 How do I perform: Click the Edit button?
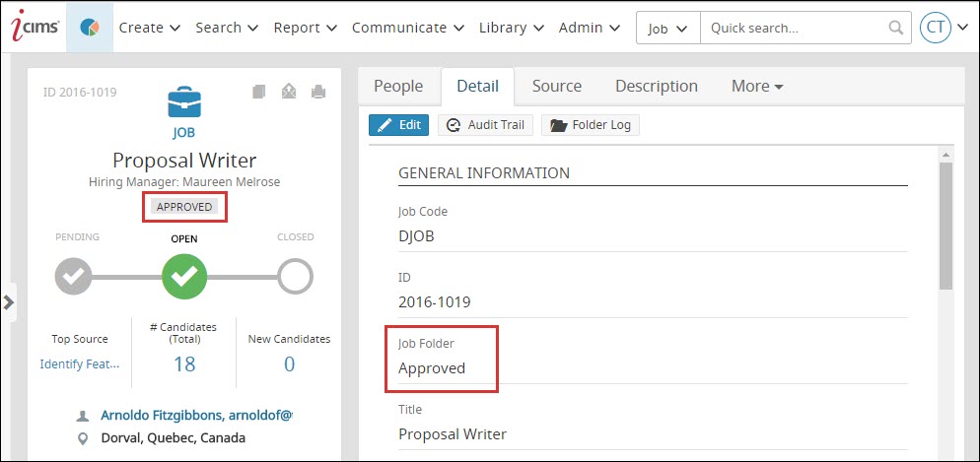coord(398,125)
